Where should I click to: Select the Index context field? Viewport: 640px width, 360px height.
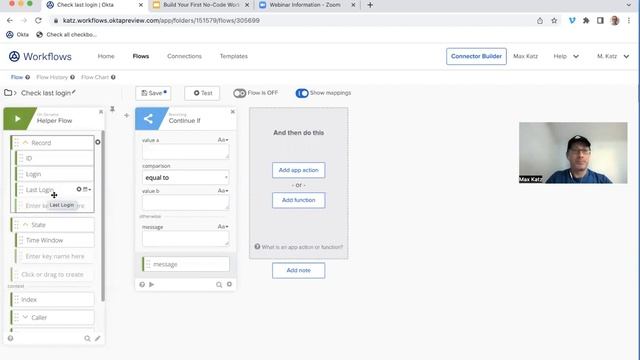[x=53, y=300]
